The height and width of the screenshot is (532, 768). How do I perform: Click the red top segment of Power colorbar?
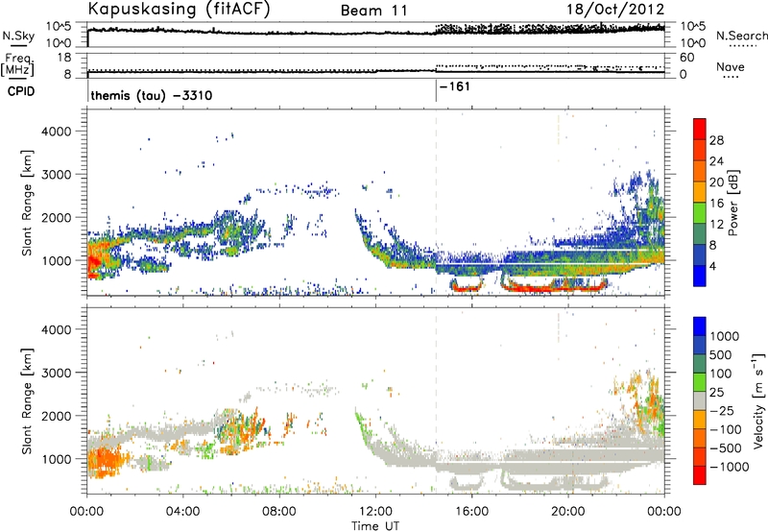tap(700, 129)
